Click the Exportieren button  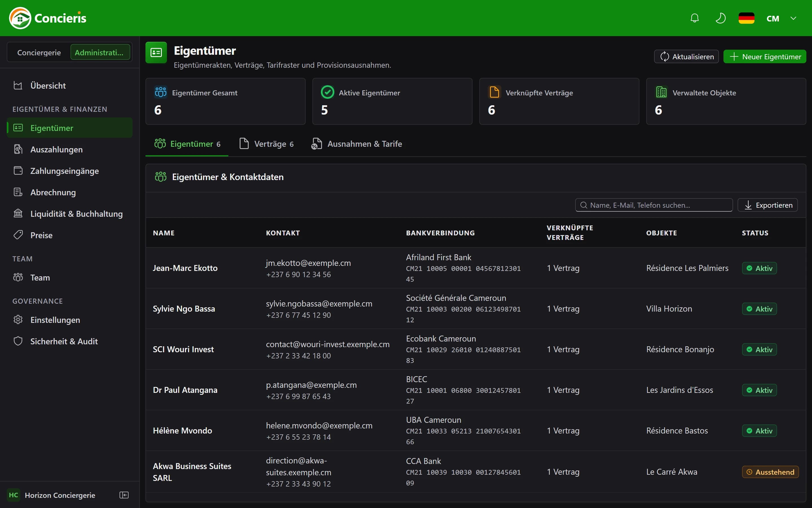(768, 205)
